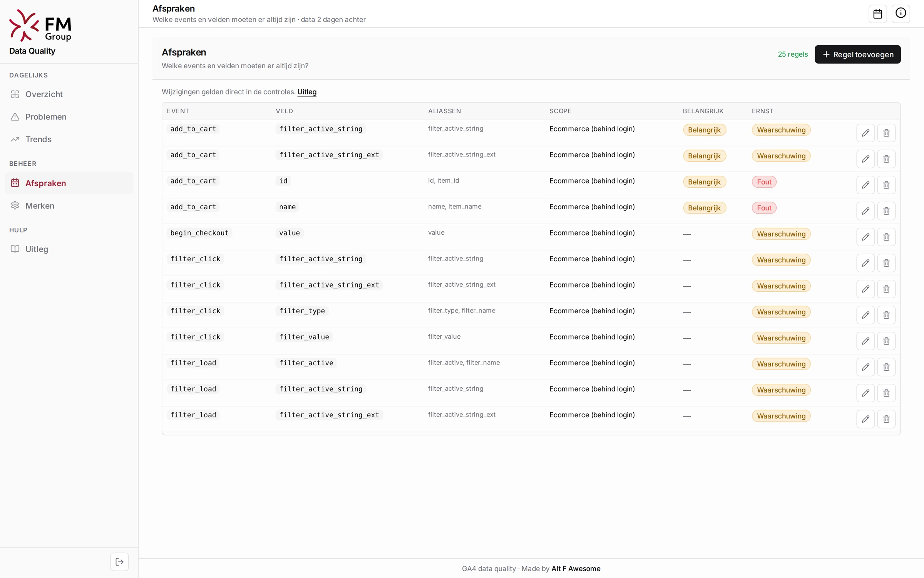Click the FM Group logo
This screenshot has height=578, width=924.
tap(40, 25)
